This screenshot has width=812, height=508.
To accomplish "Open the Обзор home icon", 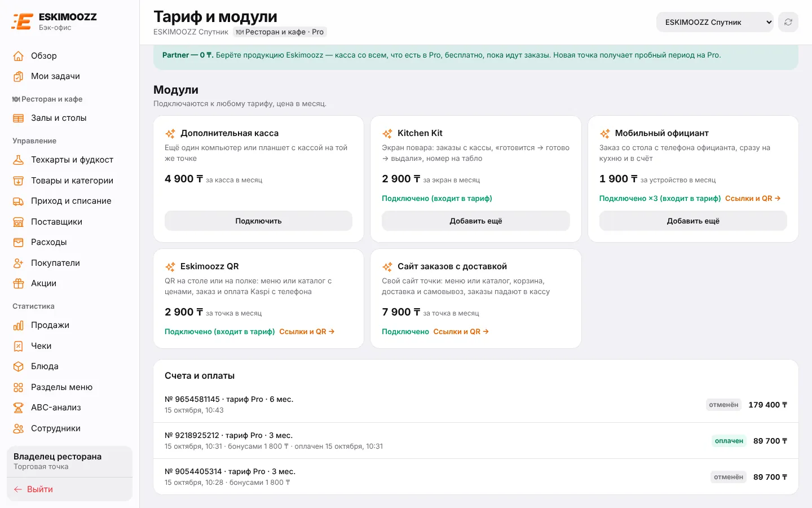I will click(x=19, y=56).
